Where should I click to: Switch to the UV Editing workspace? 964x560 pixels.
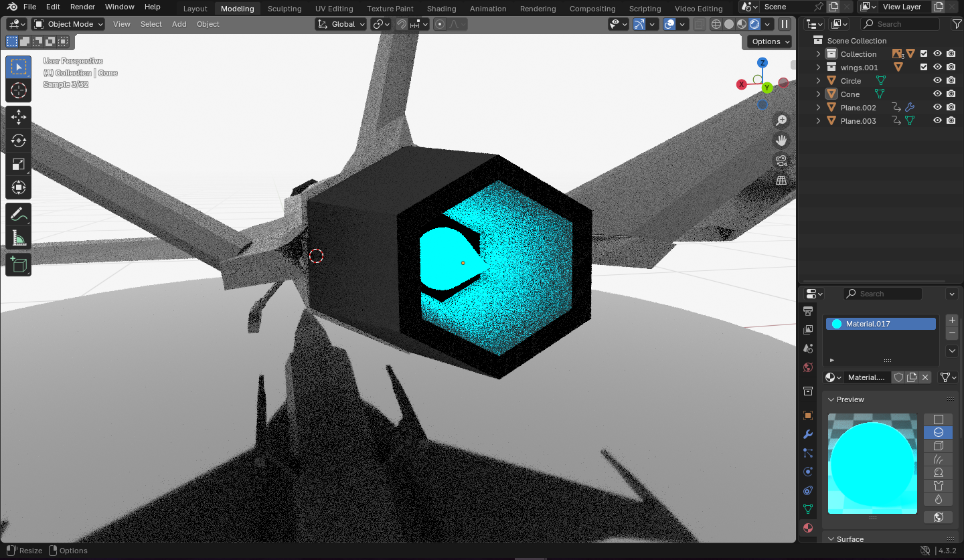coord(334,9)
